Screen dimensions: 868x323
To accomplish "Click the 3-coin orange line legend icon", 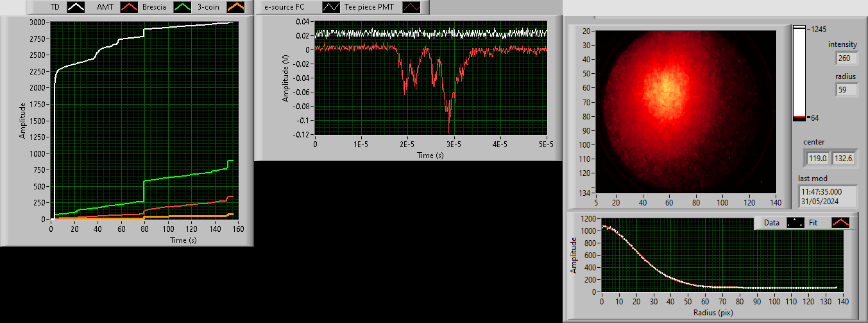I will click(x=237, y=7).
